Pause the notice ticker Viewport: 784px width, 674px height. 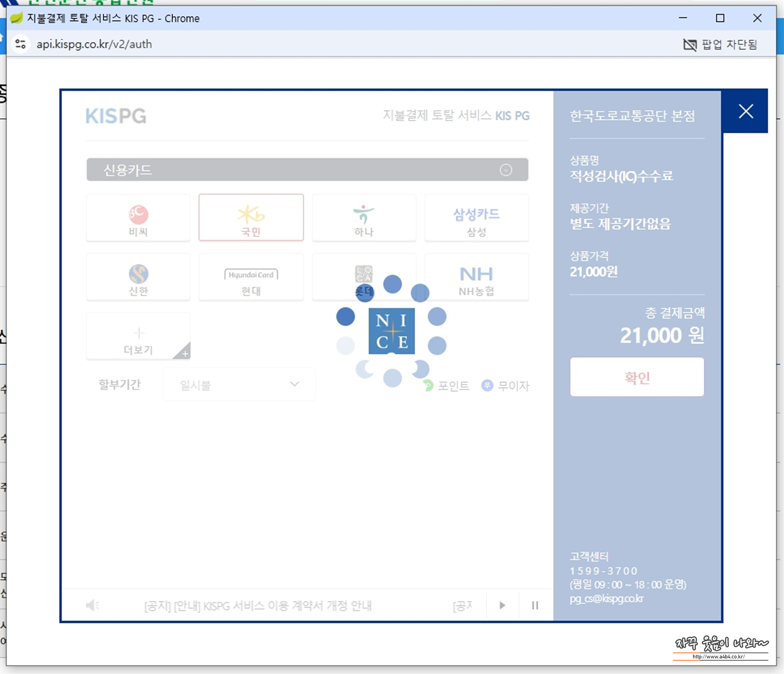[x=535, y=605]
